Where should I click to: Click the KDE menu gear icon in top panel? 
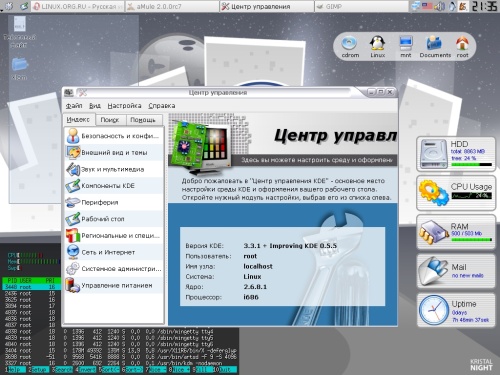9,6
